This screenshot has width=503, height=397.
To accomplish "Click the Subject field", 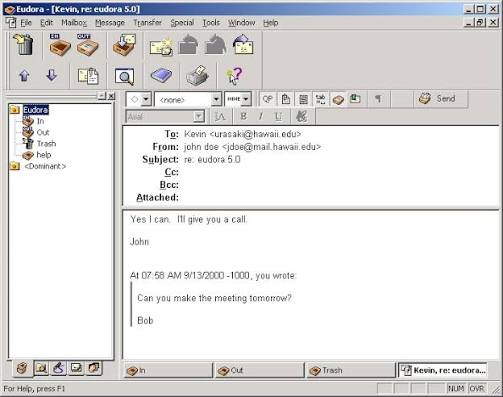I will point(340,159).
